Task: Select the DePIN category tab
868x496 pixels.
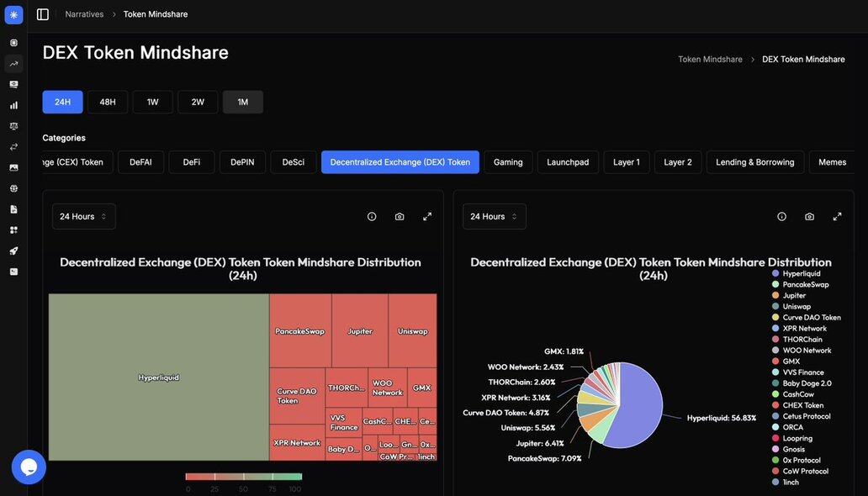Action: [x=242, y=162]
